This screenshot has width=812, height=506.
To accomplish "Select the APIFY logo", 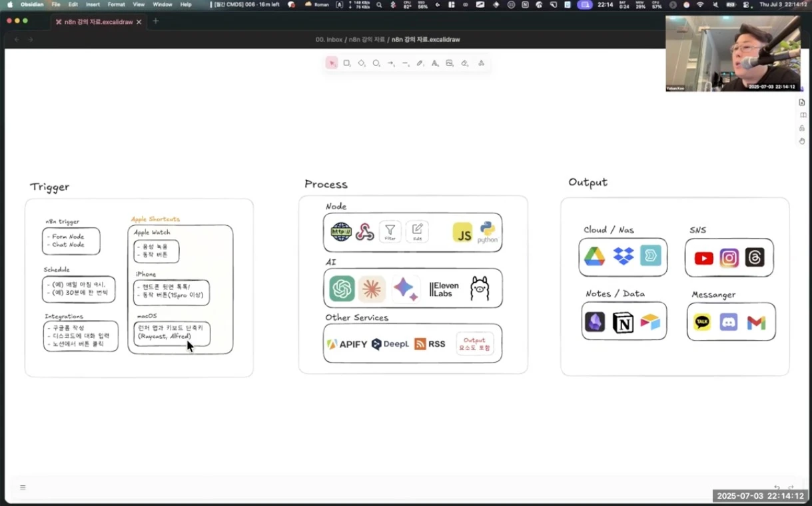I will pyautogui.click(x=347, y=345).
